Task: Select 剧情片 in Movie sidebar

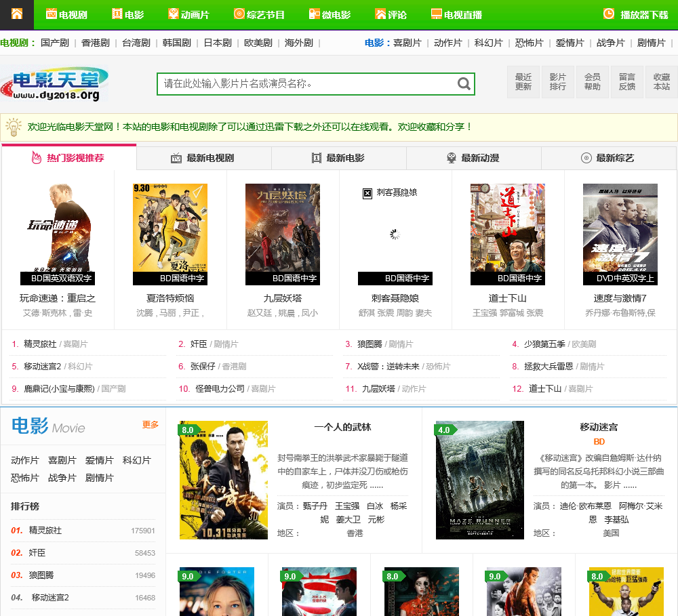Action: pyautogui.click(x=100, y=478)
